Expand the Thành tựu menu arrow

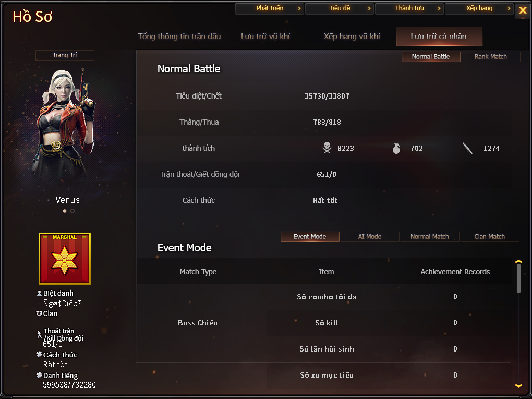tap(439, 8)
